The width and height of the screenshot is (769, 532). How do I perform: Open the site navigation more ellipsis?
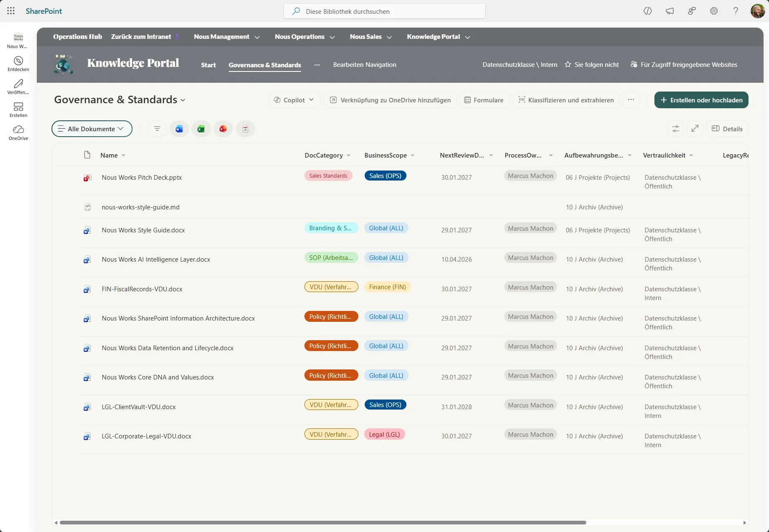317,65
